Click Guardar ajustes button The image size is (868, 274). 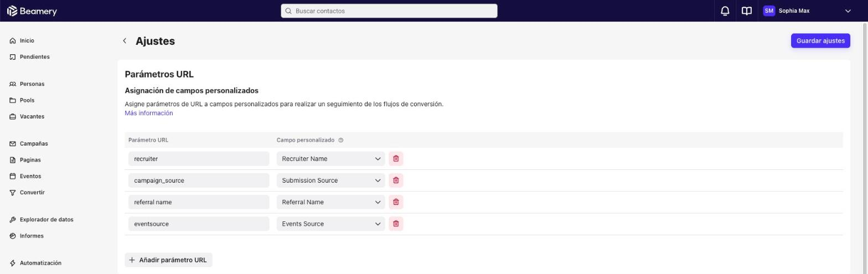(820, 41)
